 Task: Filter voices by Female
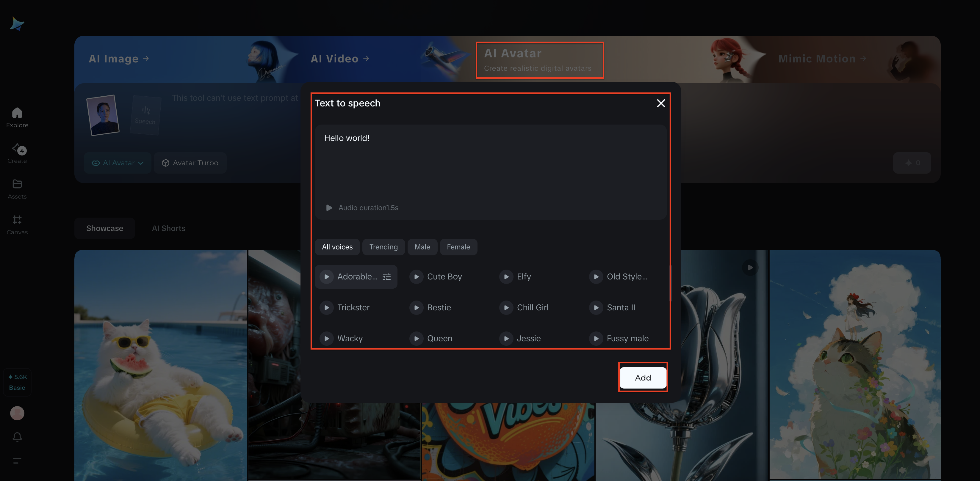(458, 247)
